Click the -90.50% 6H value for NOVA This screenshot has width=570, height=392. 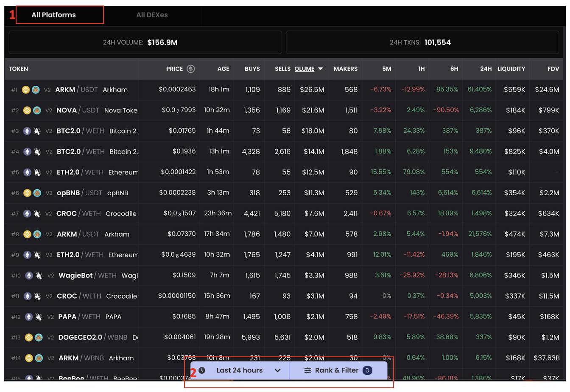[446, 110]
